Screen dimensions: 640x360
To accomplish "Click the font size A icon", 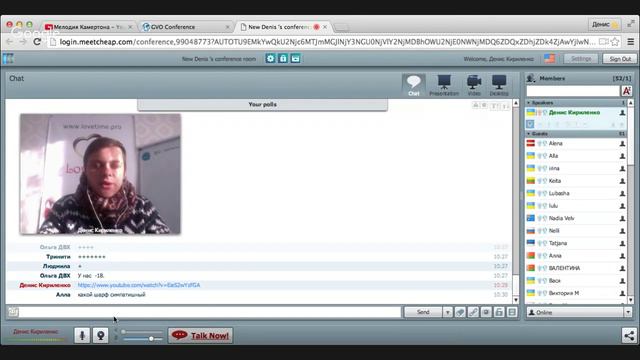I will [x=627, y=91].
